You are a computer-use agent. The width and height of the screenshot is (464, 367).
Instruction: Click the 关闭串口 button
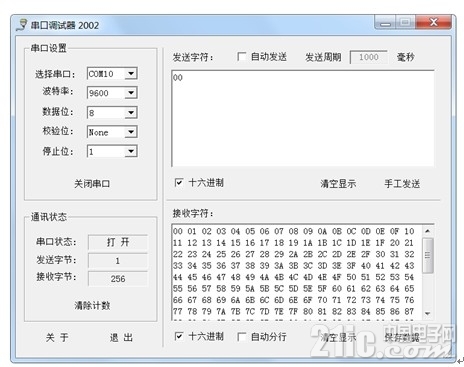92,184
